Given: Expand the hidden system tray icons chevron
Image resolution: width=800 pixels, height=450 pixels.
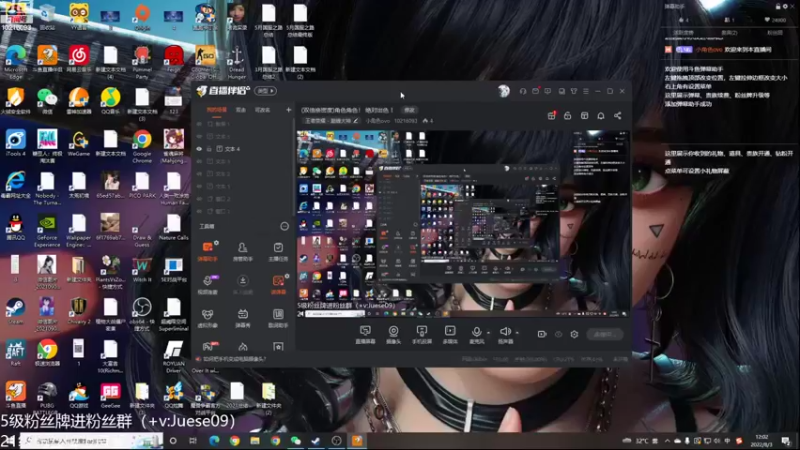Looking at the screenshot, I should tap(667, 440).
